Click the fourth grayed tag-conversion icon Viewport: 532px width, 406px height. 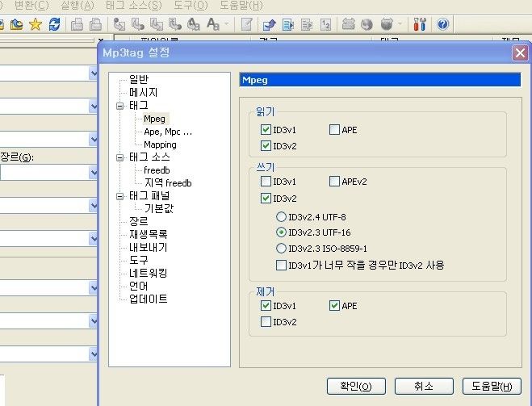point(174,24)
